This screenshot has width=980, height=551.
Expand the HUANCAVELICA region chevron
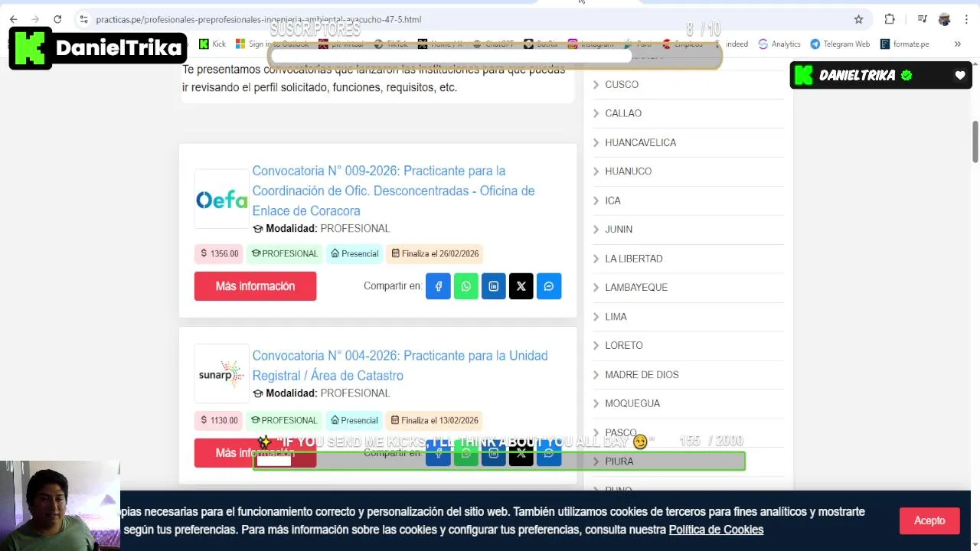coord(596,142)
